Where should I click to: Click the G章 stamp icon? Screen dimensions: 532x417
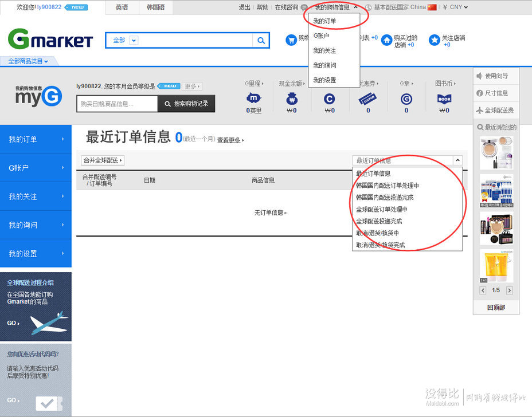click(x=406, y=99)
